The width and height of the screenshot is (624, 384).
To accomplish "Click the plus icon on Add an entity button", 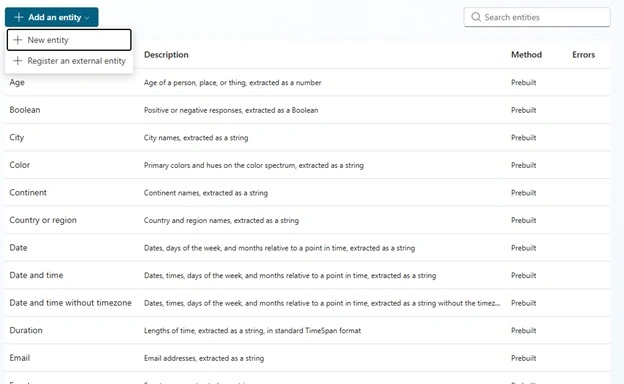I will (19, 17).
